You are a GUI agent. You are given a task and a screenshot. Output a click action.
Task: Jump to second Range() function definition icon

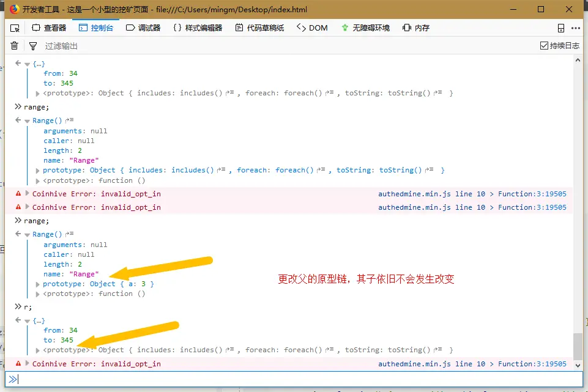[69, 234]
